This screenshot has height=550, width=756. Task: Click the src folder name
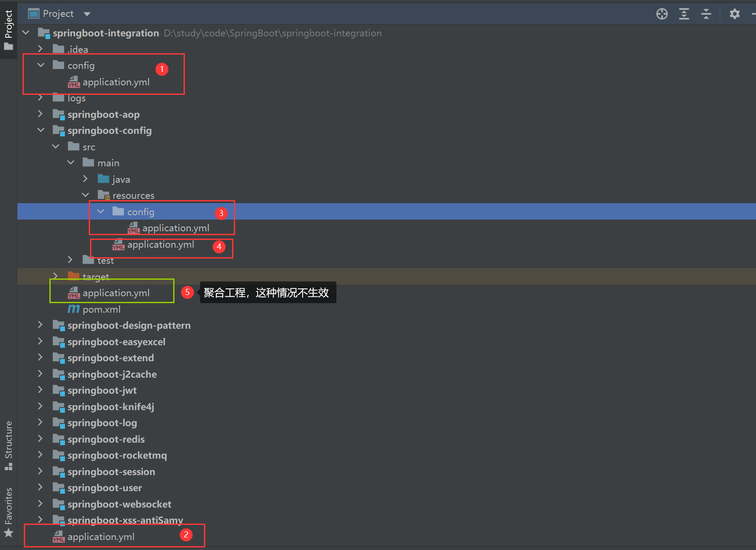tap(89, 147)
